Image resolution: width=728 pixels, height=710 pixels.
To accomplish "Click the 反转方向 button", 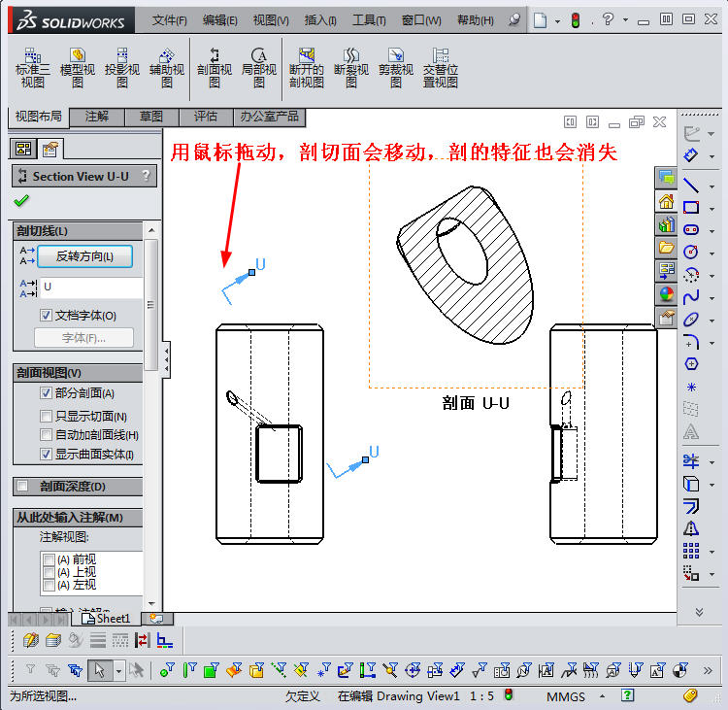I will (84, 256).
